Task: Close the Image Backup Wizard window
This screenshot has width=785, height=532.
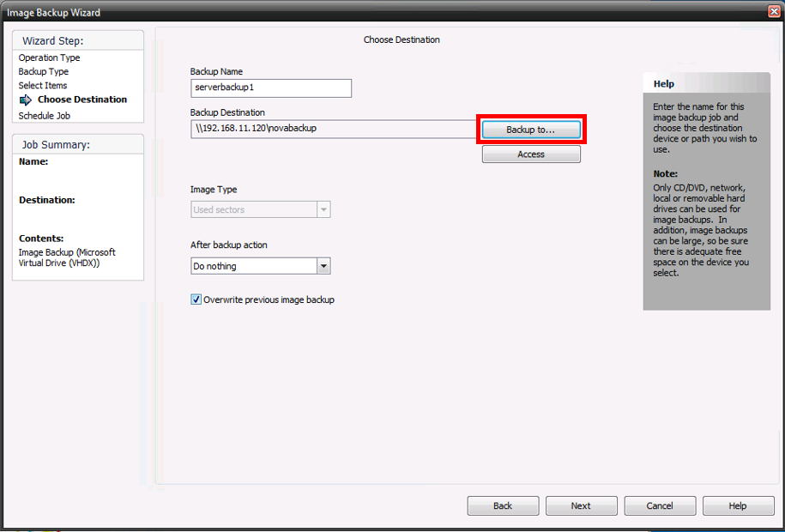Action: (x=773, y=12)
